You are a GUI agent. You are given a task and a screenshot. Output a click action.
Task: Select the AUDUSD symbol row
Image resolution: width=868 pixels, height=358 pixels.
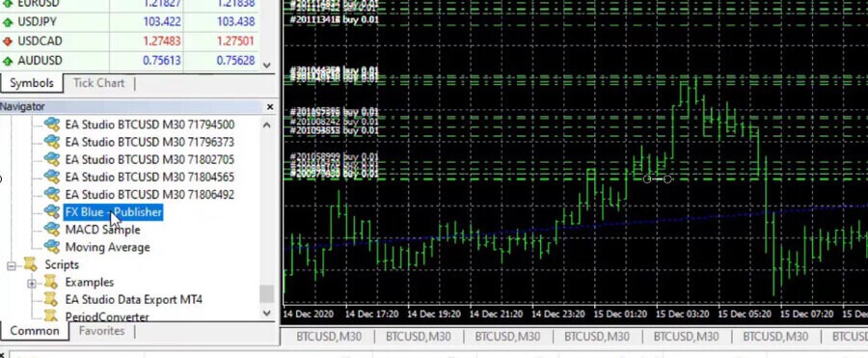pyautogui.click(x=129, y=61)
